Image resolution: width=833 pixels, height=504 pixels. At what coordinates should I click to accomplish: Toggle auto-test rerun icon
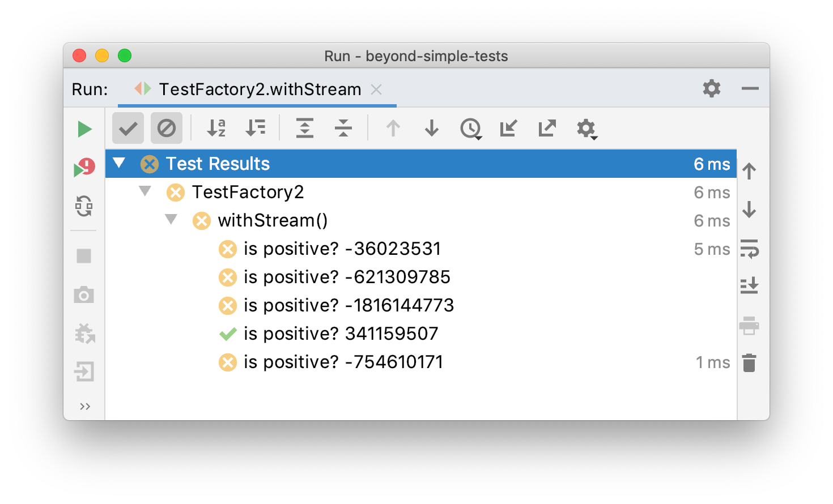(x=84, y=206)
